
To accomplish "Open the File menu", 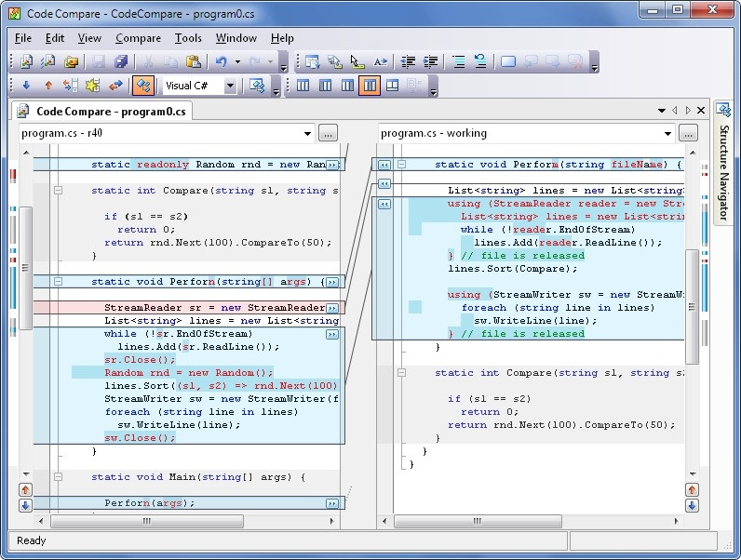I will tap(23, 38).
